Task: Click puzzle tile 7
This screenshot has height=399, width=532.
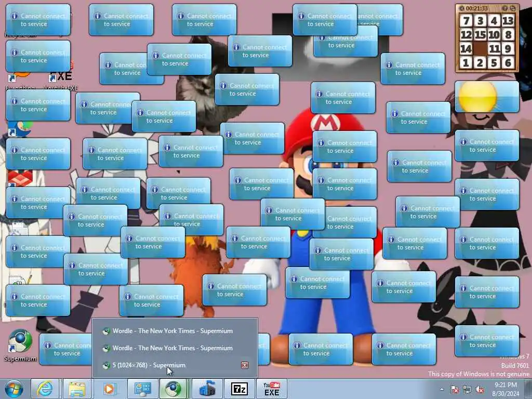Action: click(x=466, y=21)
